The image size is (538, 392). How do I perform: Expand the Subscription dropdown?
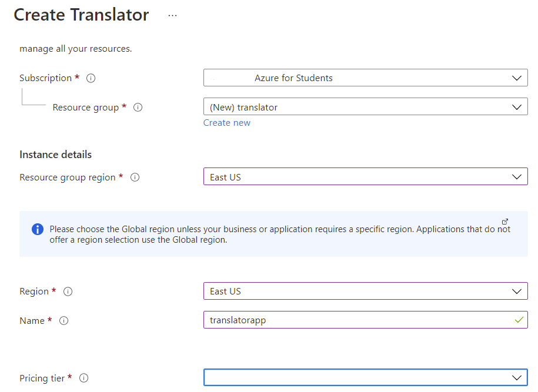tap(365, 78)
